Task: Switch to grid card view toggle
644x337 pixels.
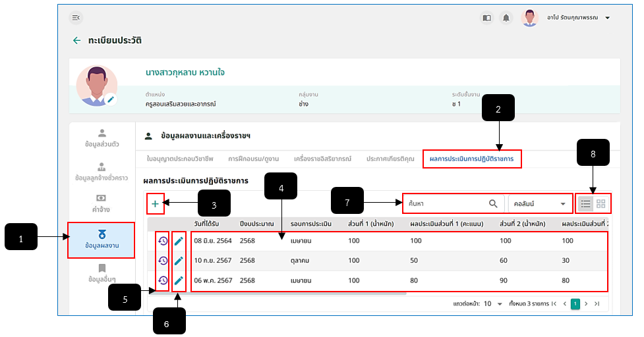Action: (x=601, y=204)
